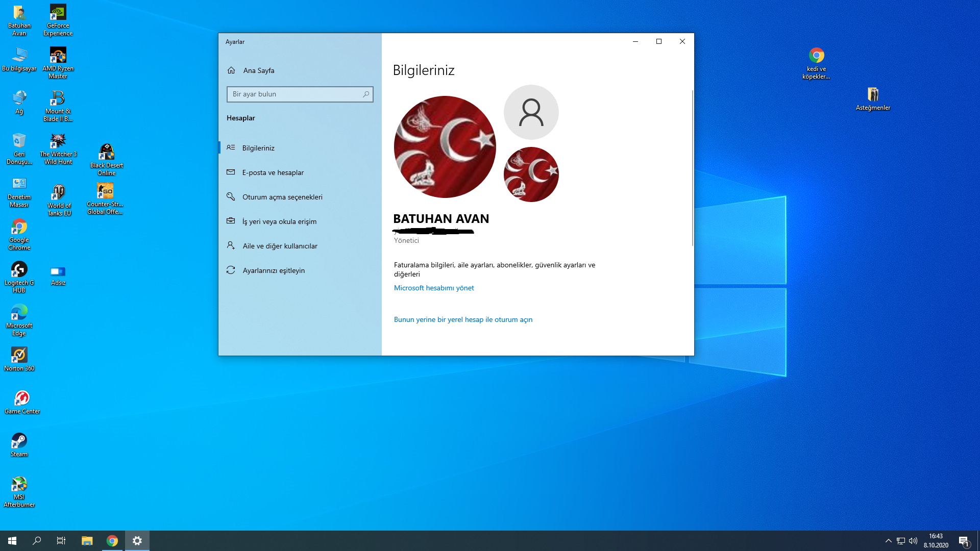Click Ana Sayfa home button
Viewport: 980px width, 551px height.
tap(258, 70)
